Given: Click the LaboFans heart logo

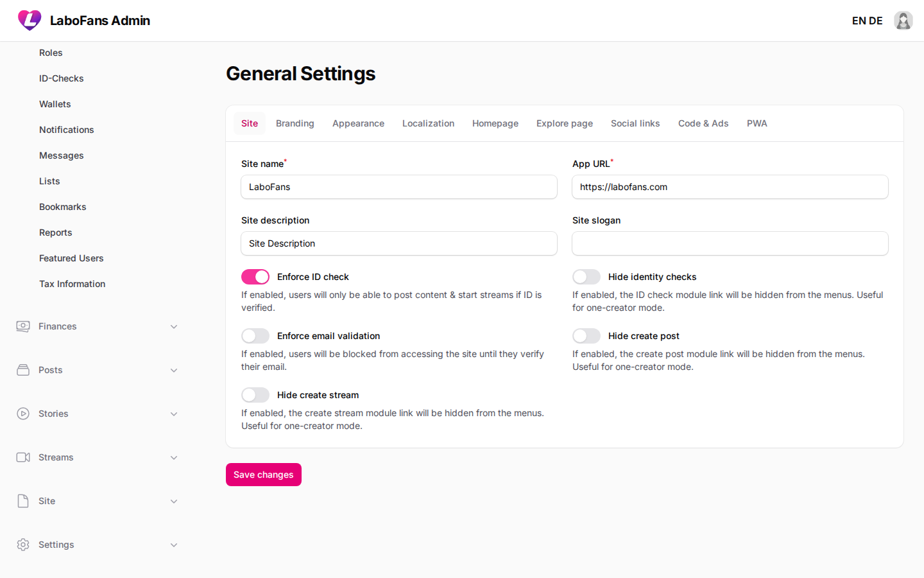Looking at the screenshot, I should pyautogui.click(x=30, y=21).
